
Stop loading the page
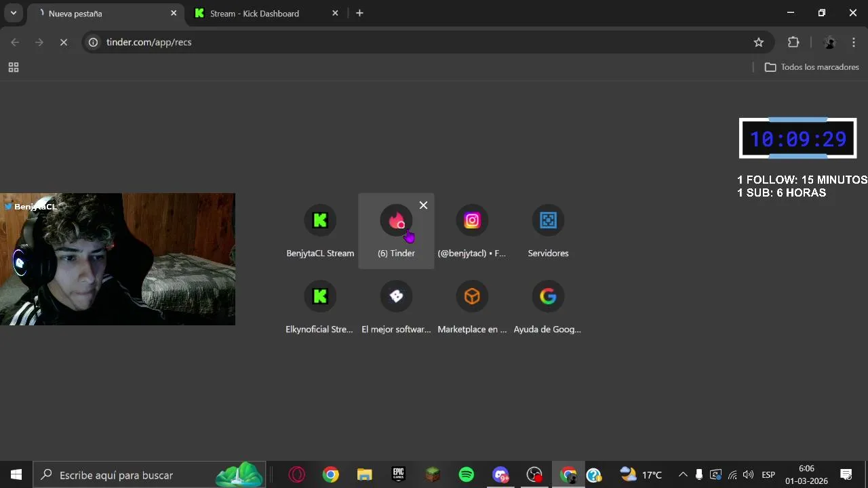[x=63, y=42]
